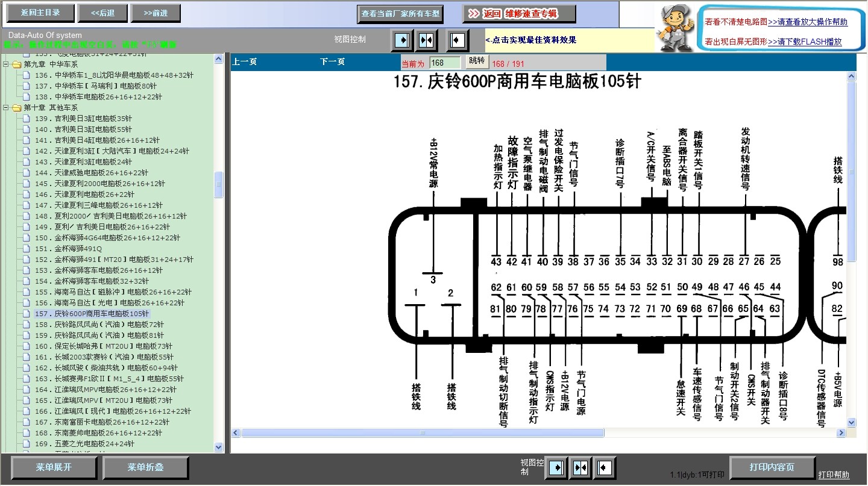This screenshot has height=486, width=868.
Task: Click the diagram horizontal scrollbar right arrow
Action: [841, 433]
